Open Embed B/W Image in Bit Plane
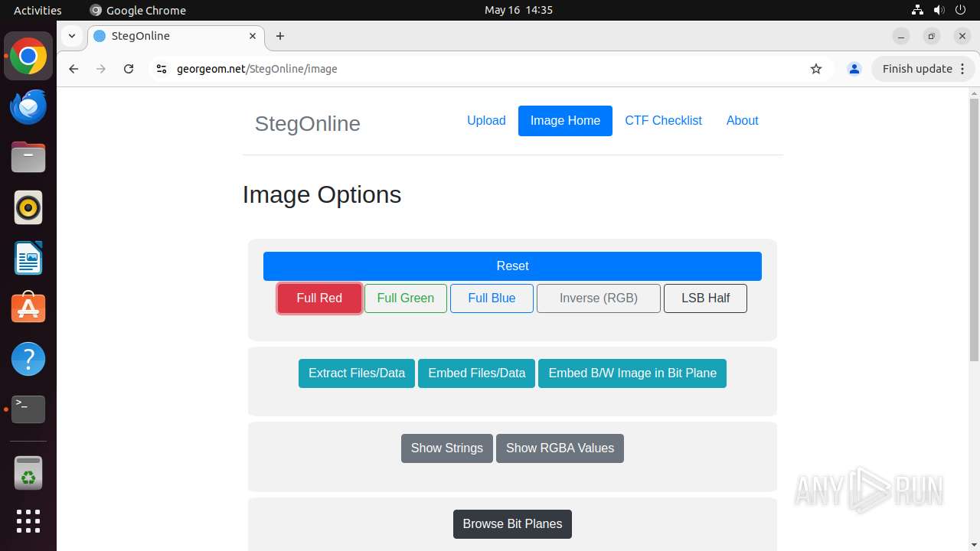Viewport: 980px width, 551px height. 632,373
